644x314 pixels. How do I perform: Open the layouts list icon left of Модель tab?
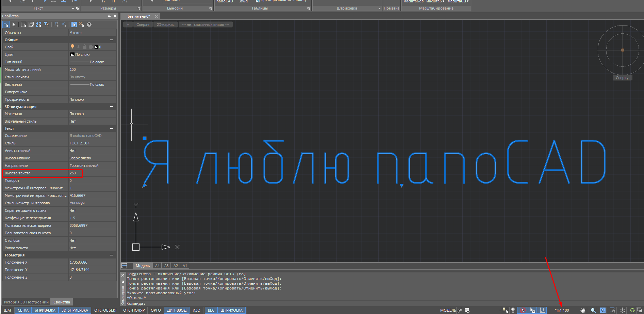[124, 266]
